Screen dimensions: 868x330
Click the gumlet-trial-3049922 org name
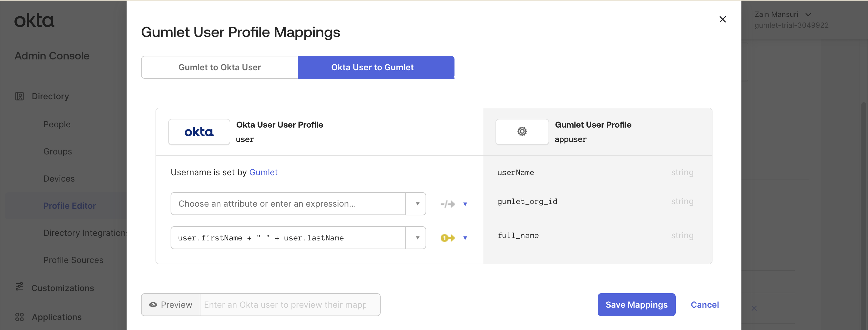point(791,25)
